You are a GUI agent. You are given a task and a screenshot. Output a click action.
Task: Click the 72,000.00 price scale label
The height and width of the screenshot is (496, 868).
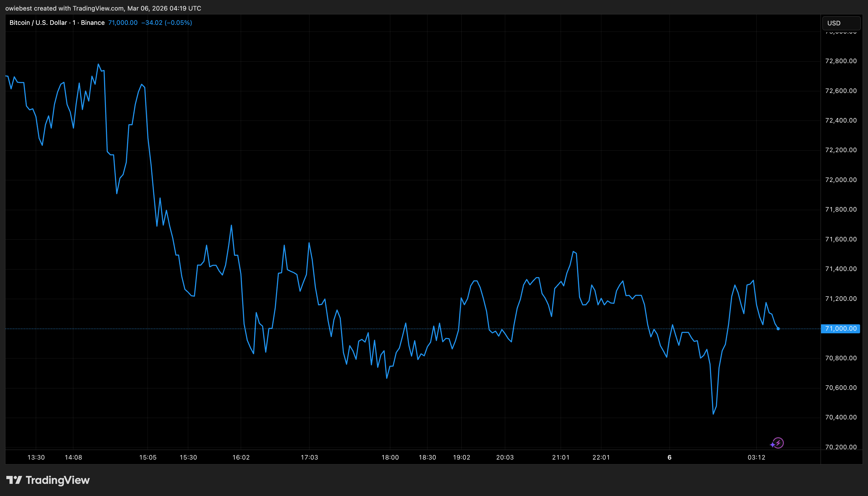click(x=841, y=180)
